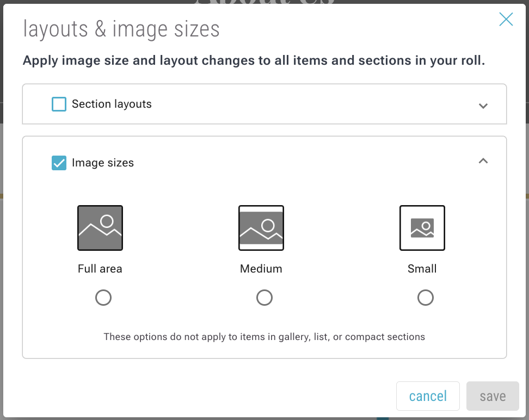
Task: Click the Full area image size icon
Action: 100,228
